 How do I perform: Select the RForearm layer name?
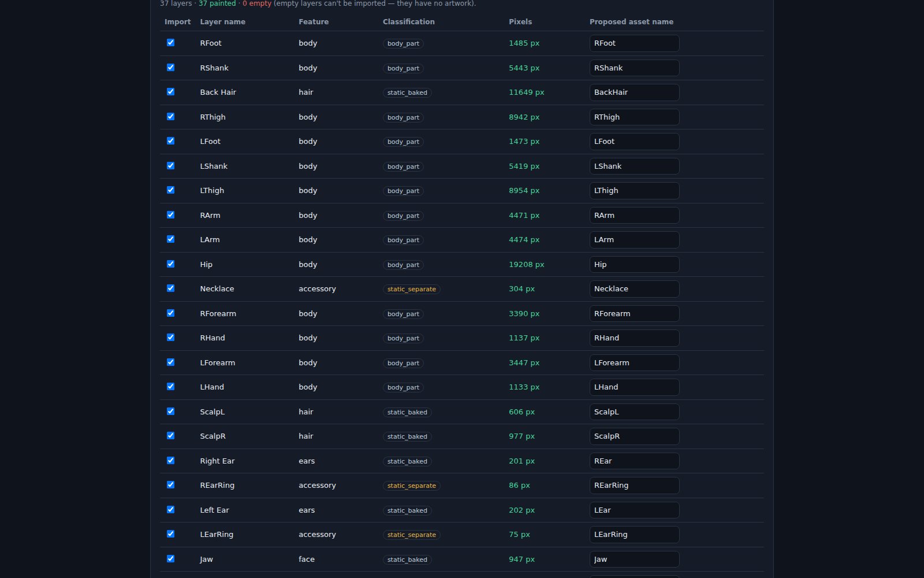pos(218,313)
